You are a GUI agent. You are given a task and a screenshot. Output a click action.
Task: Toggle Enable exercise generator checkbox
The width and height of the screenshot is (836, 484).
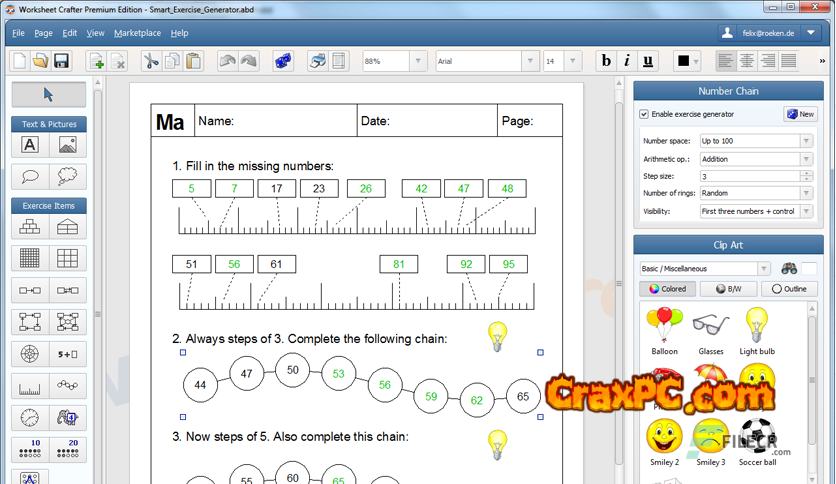pyautogui.click(x=645, y=114)
